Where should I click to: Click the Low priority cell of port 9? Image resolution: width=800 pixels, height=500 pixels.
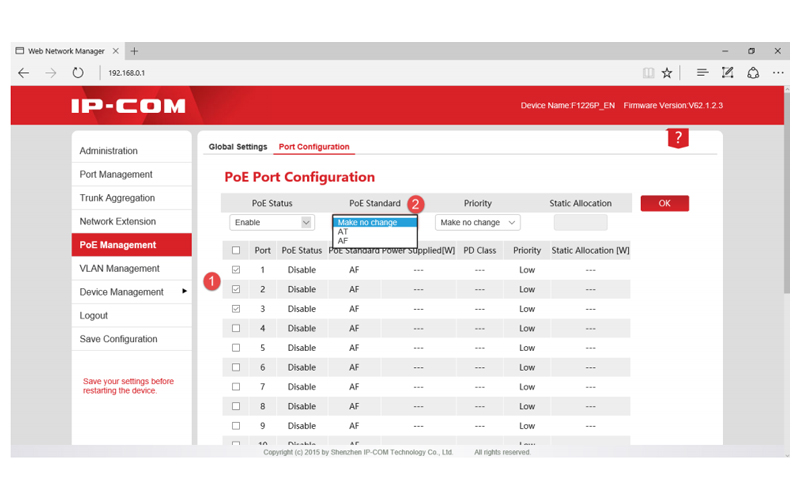click(x=527, y=426)
